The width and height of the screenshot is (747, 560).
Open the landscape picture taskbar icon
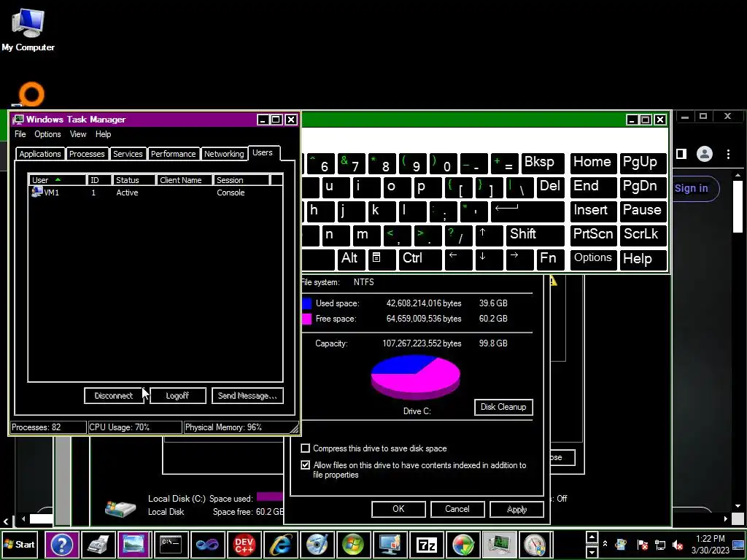134,544
